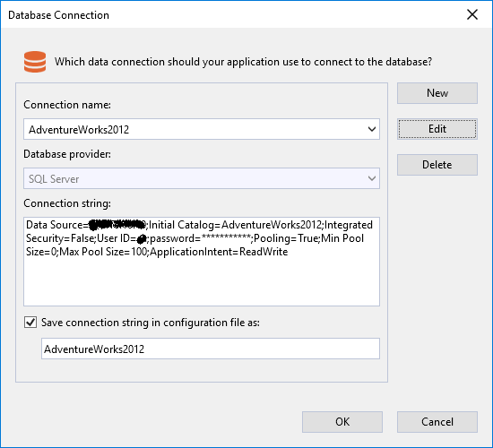Click the orange database icon

point(35,62)
